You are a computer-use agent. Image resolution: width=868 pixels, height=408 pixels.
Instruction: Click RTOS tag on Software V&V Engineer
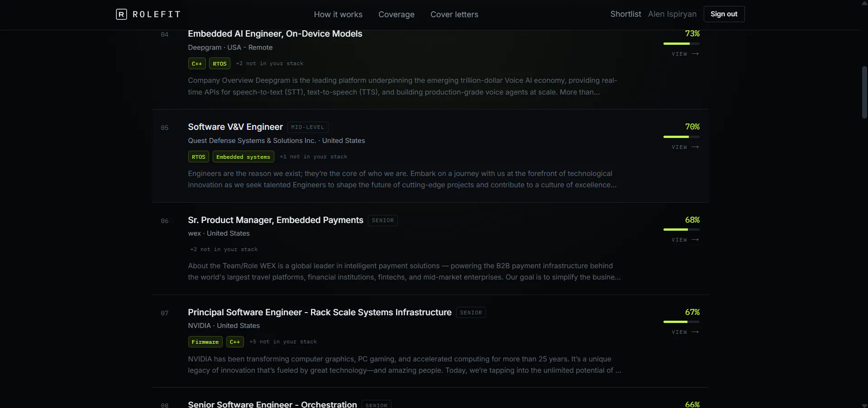pyautogui.click(x=198, y=157)
